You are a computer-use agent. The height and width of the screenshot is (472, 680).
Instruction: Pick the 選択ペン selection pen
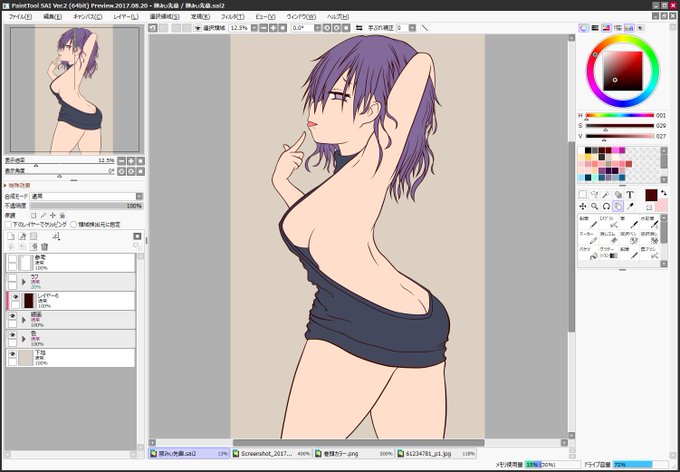(629, 237)
